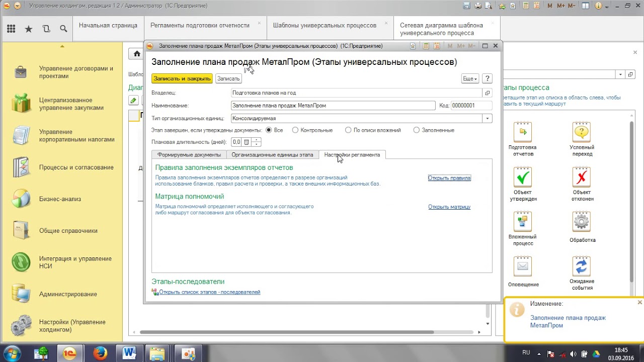
Task: Click the green pencil edit icon
Action: pyautogui.click(x=133, y=100)
